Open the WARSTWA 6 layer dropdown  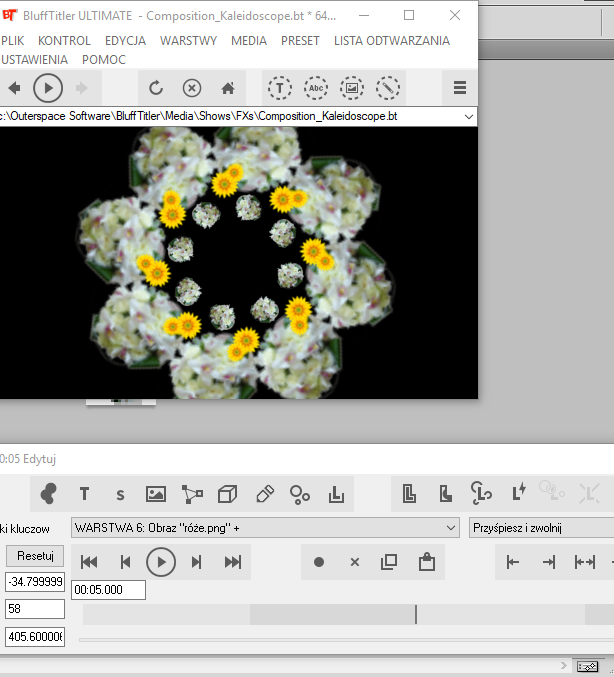(265, 528)
